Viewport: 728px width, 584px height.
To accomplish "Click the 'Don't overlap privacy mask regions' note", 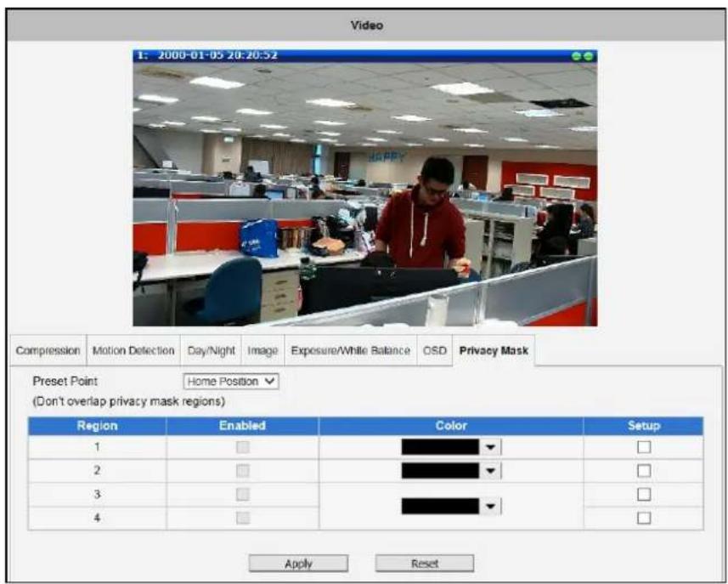I will [x=128, y=401].
